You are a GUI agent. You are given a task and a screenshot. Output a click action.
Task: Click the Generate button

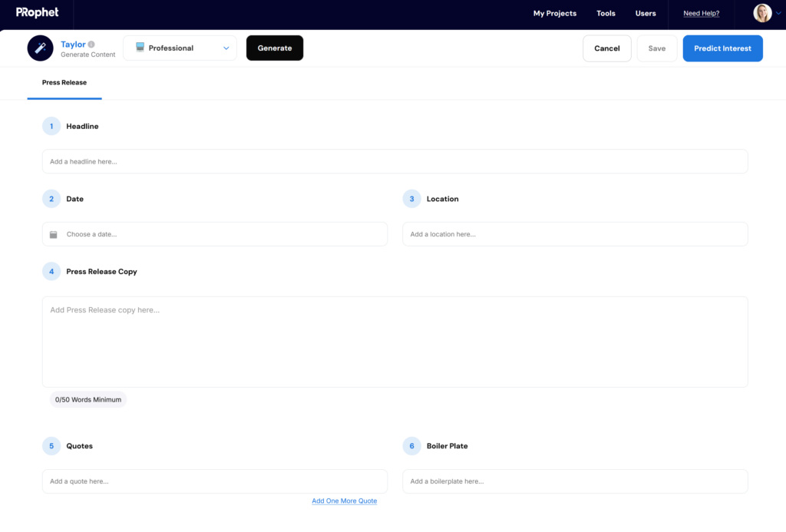275,48
